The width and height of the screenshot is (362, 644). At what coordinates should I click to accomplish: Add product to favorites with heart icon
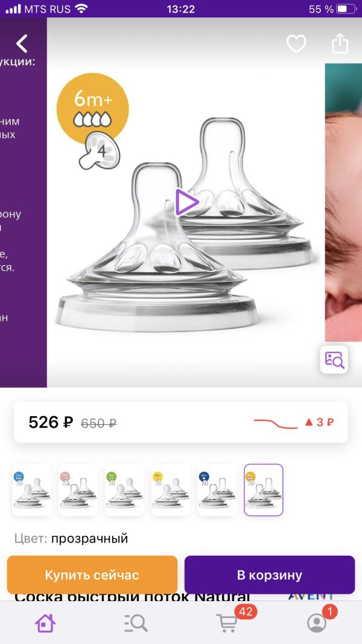click(296, 43)
